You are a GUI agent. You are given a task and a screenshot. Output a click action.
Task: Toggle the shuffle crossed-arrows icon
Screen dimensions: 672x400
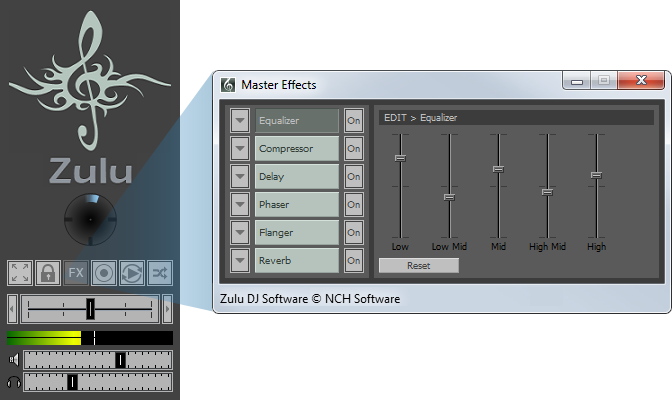[x=160, y=273]
